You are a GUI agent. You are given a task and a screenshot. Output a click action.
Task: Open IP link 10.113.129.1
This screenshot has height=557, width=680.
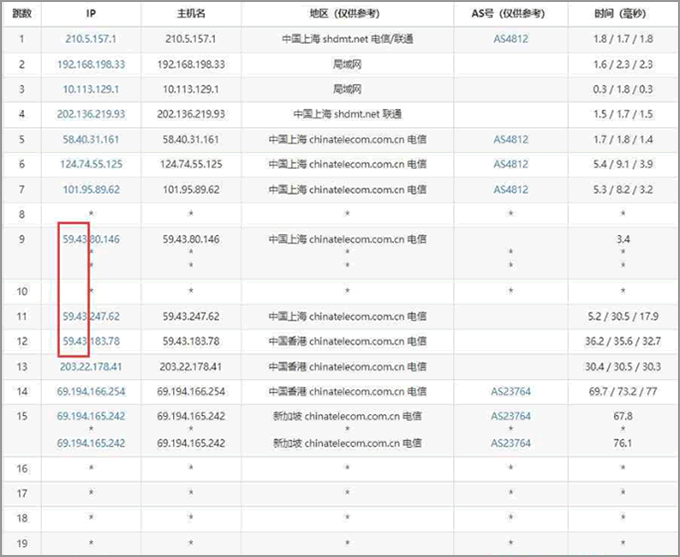point(91,89)
